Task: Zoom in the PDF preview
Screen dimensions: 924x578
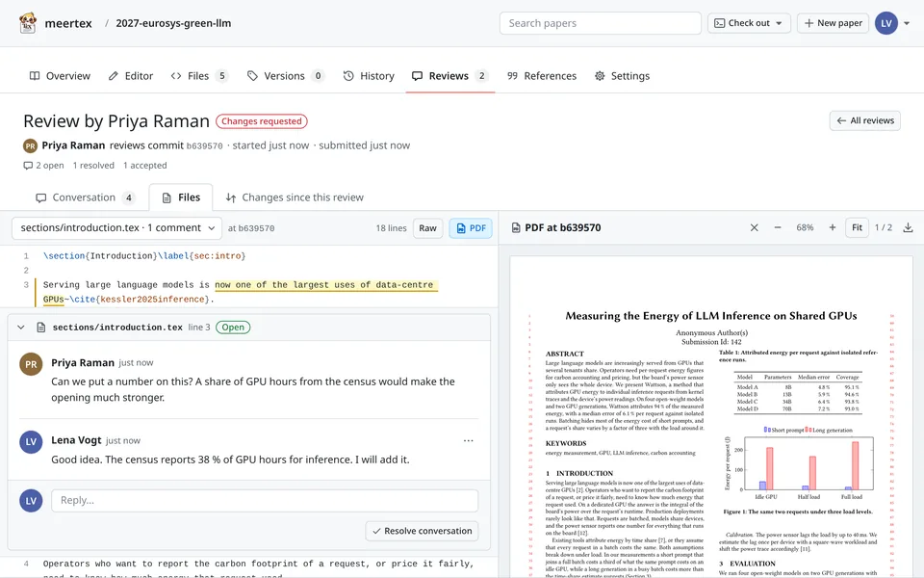Action: tap(832, 227)
